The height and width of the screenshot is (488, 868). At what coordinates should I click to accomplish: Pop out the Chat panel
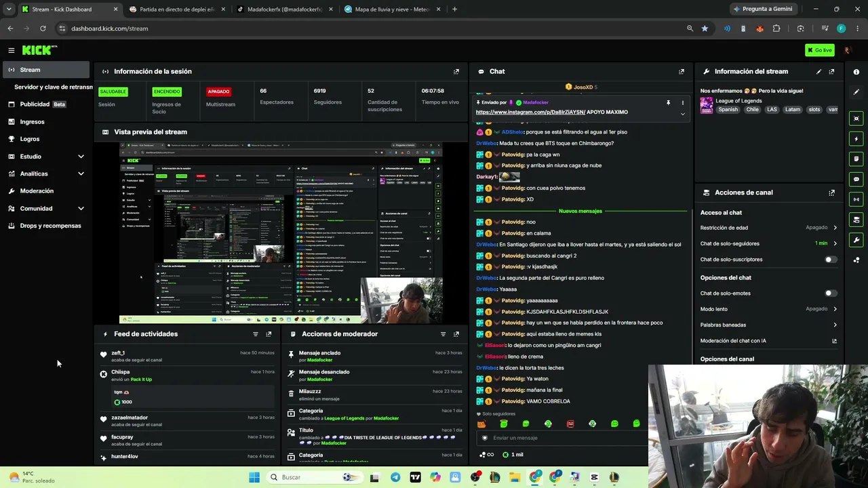tap(682, 71)
